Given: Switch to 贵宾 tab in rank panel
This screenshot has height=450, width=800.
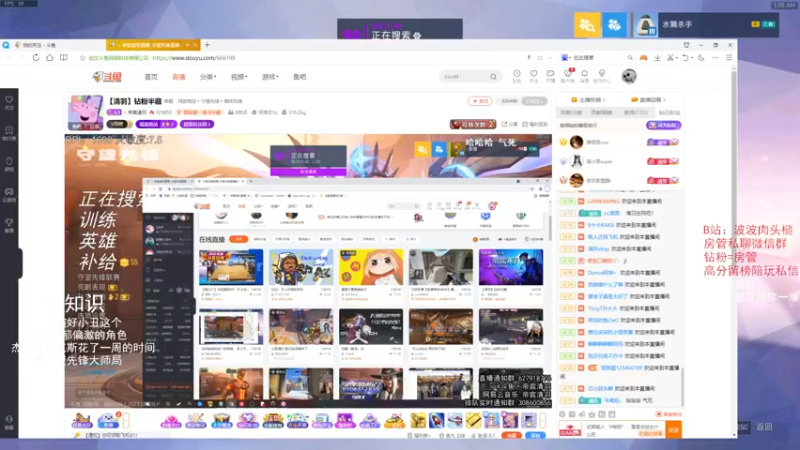Looking at the screenshot, I should click(x=635, y=113).
